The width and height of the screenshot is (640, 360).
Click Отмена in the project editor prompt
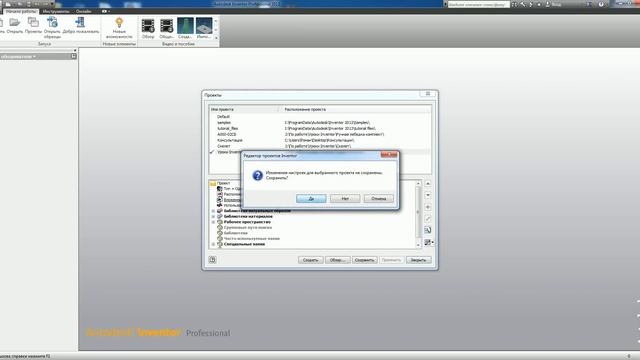coord(379,198)
